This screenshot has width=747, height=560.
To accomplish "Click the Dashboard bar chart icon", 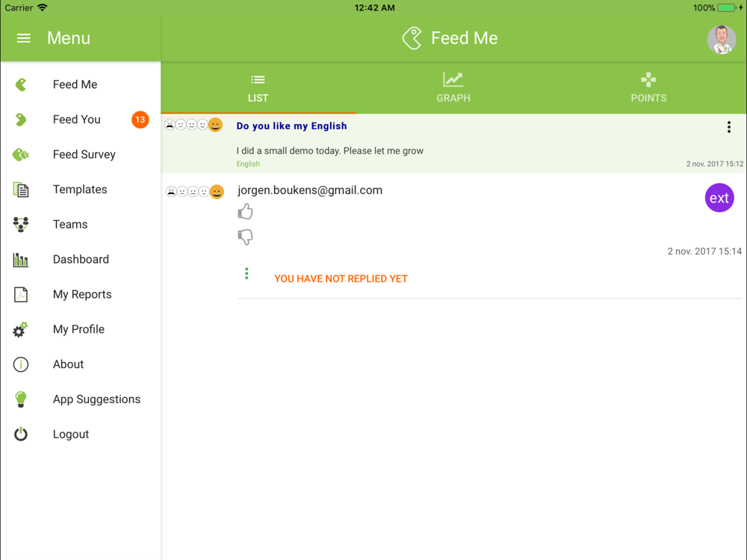I will pyautogui.click(x=20, y=260).
